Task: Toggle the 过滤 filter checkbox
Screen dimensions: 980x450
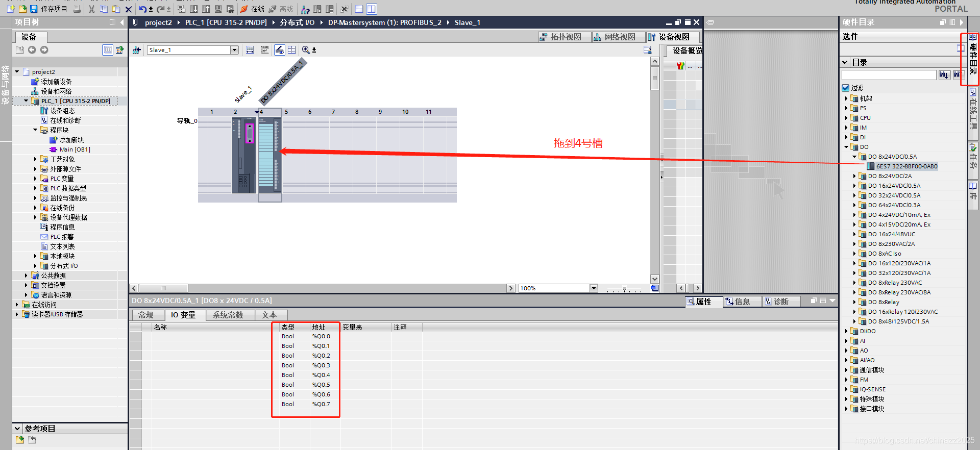Action: click(x=846, y=88)
